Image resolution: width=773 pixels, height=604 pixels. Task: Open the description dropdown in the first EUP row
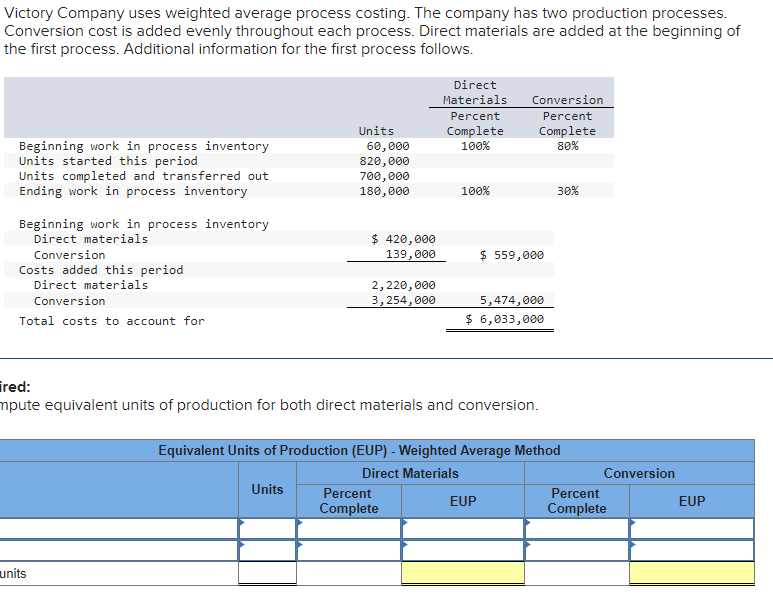point(119,529)
